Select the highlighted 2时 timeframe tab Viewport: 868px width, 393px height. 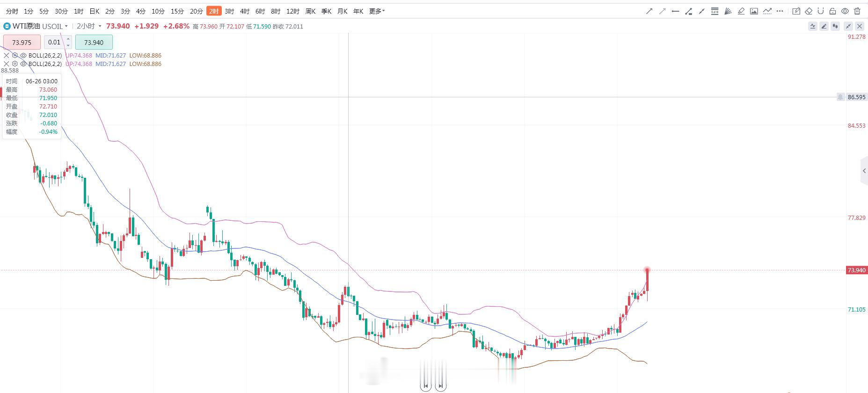click(x=214, y=11)
